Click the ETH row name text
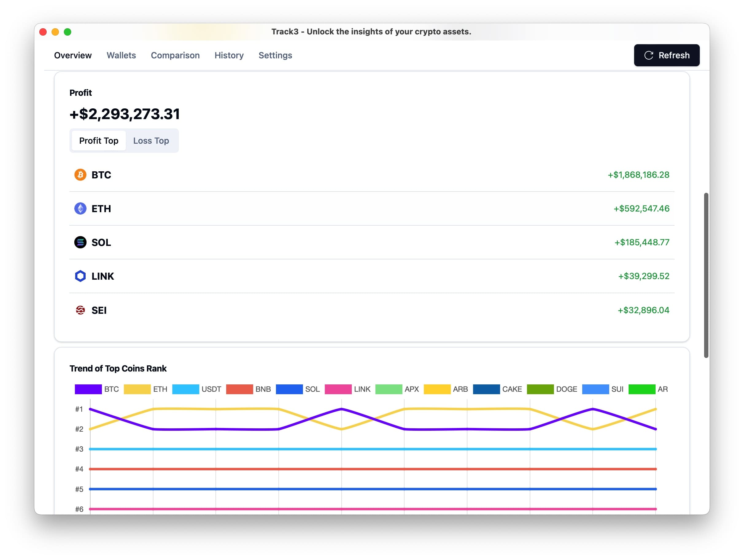 pyautogui.click(x=101, y=209)
